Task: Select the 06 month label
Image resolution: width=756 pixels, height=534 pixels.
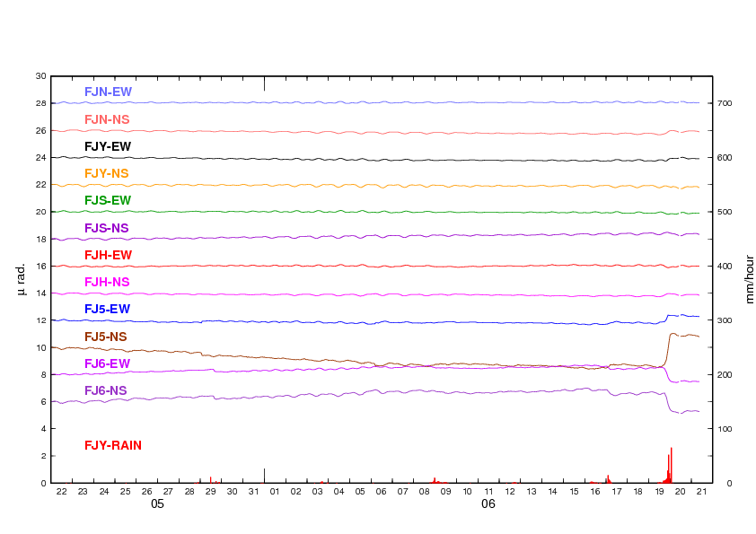Action: 488,504
